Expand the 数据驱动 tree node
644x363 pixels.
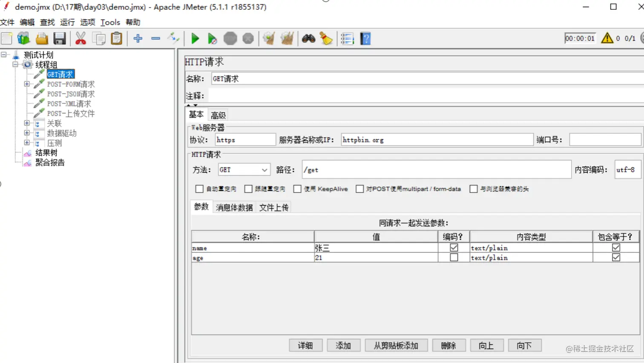pos(27,133)
